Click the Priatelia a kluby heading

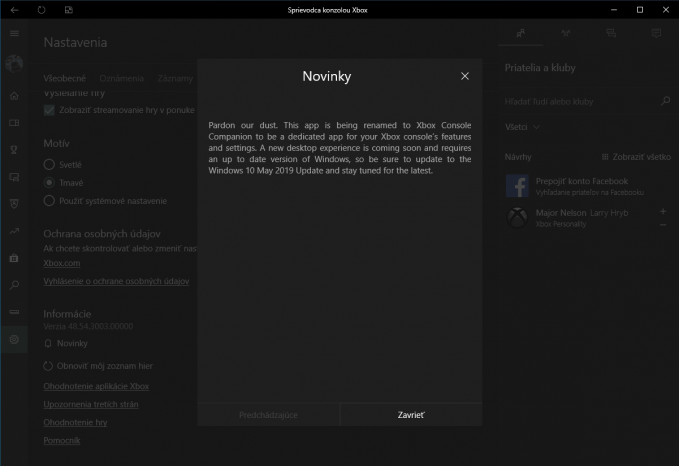[x=540, y=68]
